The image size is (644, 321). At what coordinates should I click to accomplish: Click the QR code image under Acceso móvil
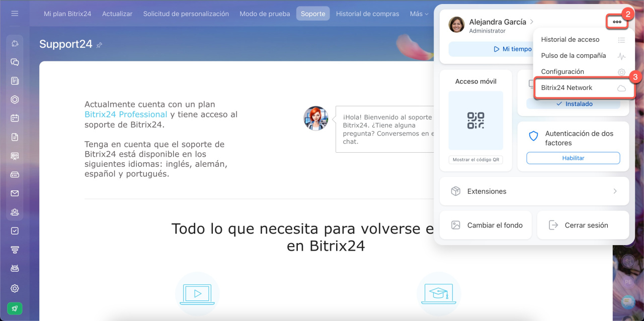pos(475,121)
